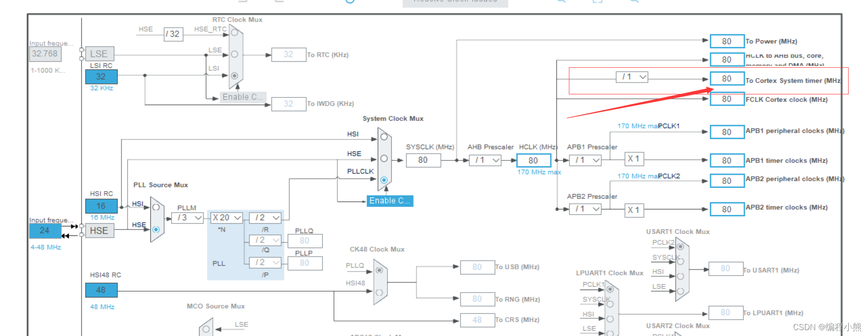
Task: Select LSI input in RTC Clock Mux
Action: (235, 75)
